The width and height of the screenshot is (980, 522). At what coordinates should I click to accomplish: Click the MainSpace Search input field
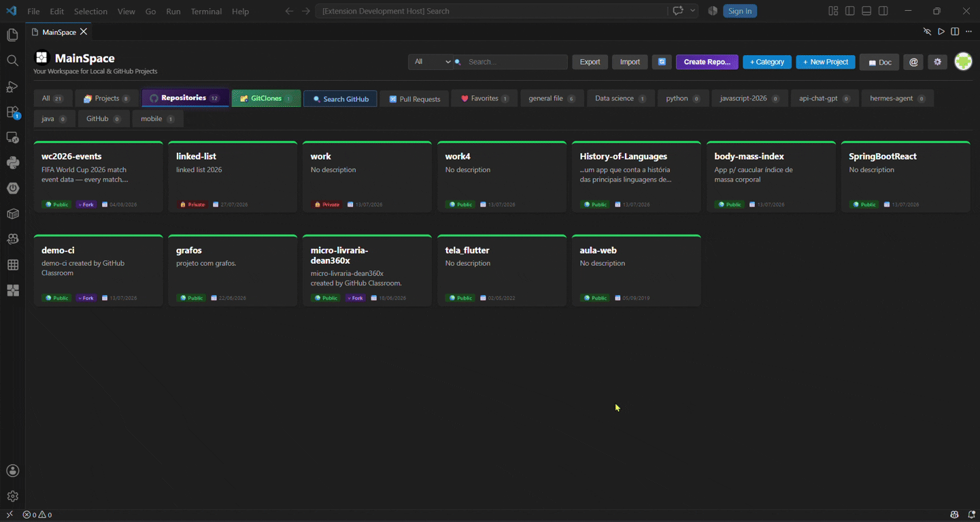[x=511, y=62]
